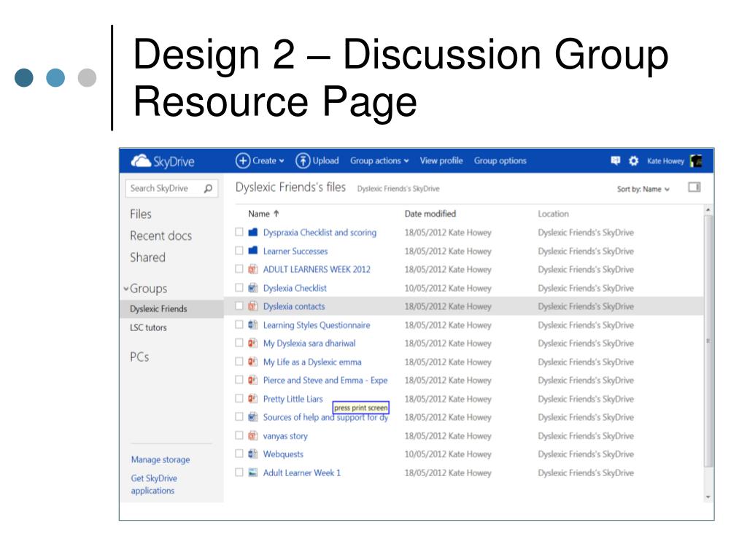Image resolution: width=747 pixels, height=560 pixels.
Task: Check the Webquests checkbox
Action: click(x=239, y=454)
